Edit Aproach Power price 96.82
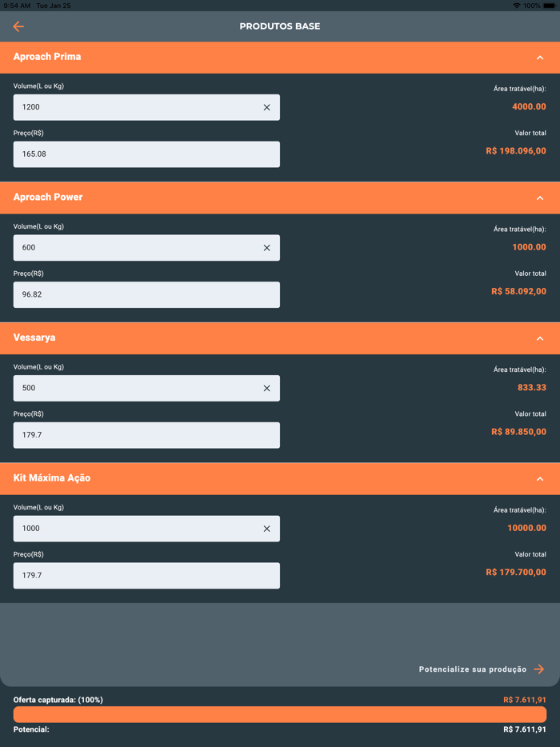Viewport: 560px width, 747px height. tap(146, 294)
